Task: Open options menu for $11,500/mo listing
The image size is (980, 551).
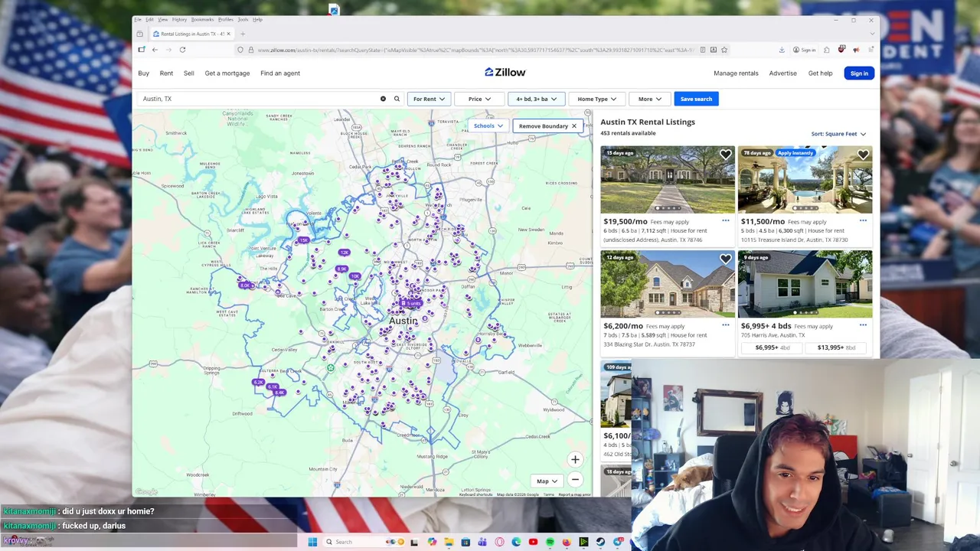Action: click(863, 221)
